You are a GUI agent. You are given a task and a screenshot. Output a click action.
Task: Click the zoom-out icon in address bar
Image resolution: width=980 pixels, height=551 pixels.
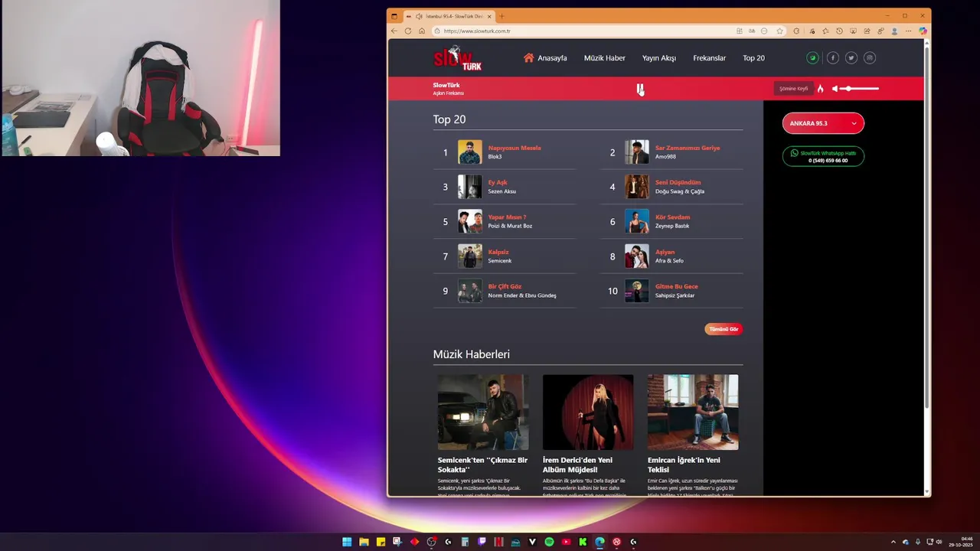tap(764, 31)
